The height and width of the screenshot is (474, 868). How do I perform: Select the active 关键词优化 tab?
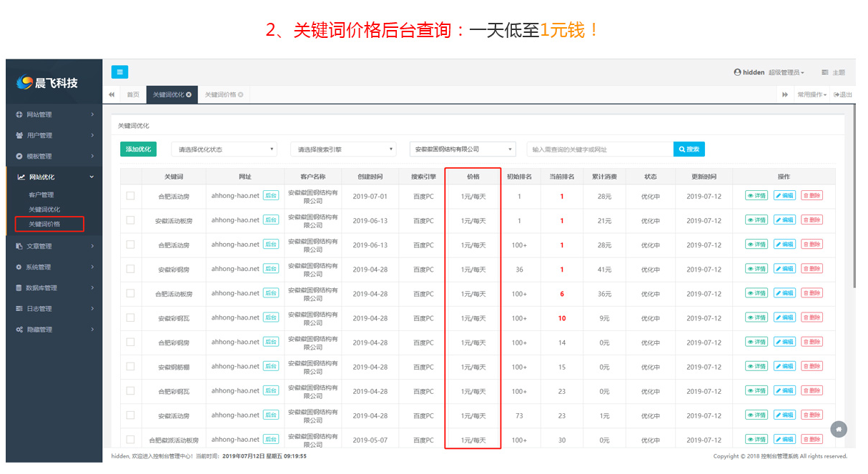point(172,94)
